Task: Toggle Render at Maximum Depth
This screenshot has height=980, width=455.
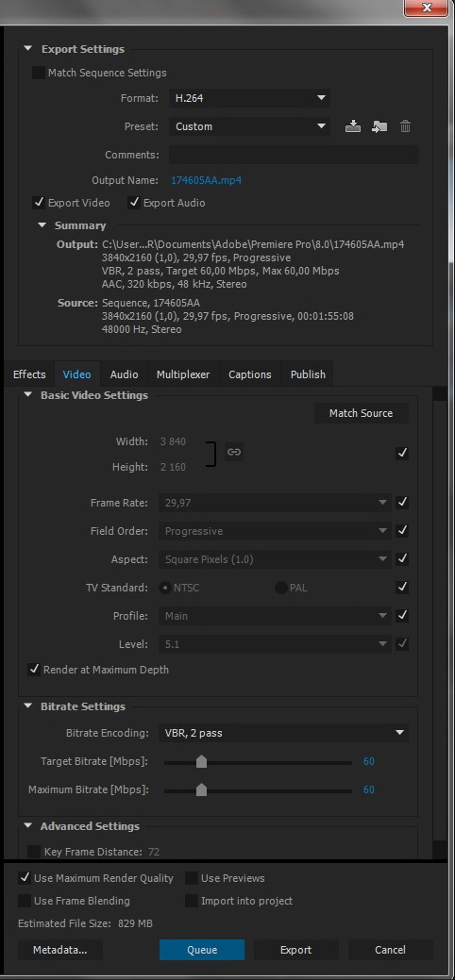Action: 34,670
